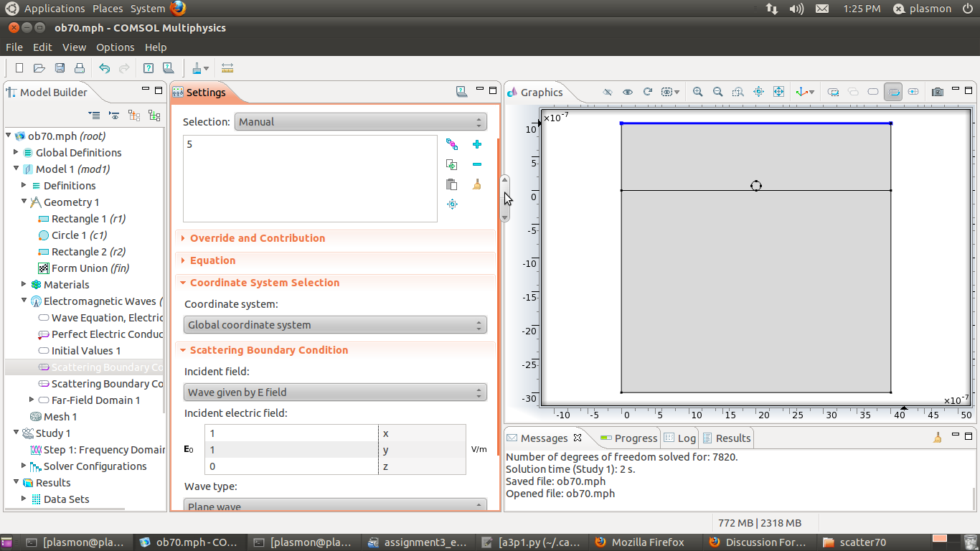The image size is (980, 551).
Task: Take a snapshot with the camera icon
Action: tap(937, 92)
